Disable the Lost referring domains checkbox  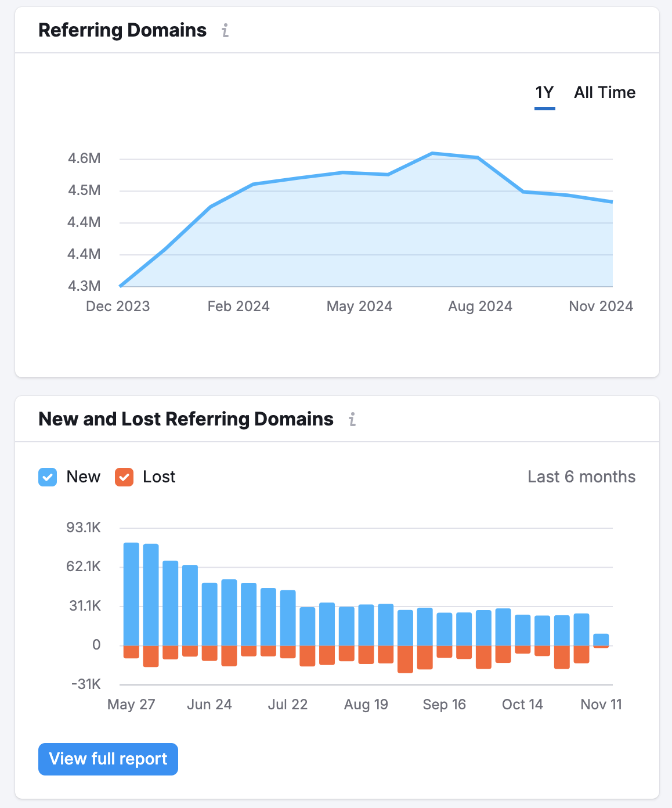tap(123, 477)
